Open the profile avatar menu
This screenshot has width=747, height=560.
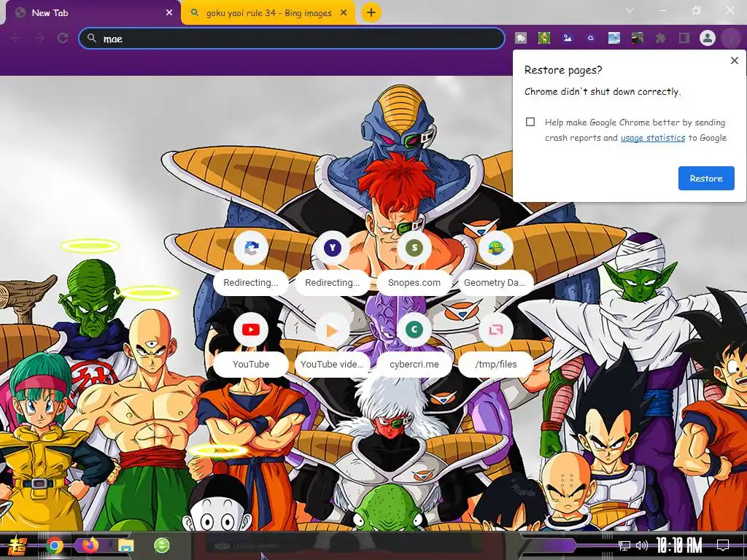(708, 38)
